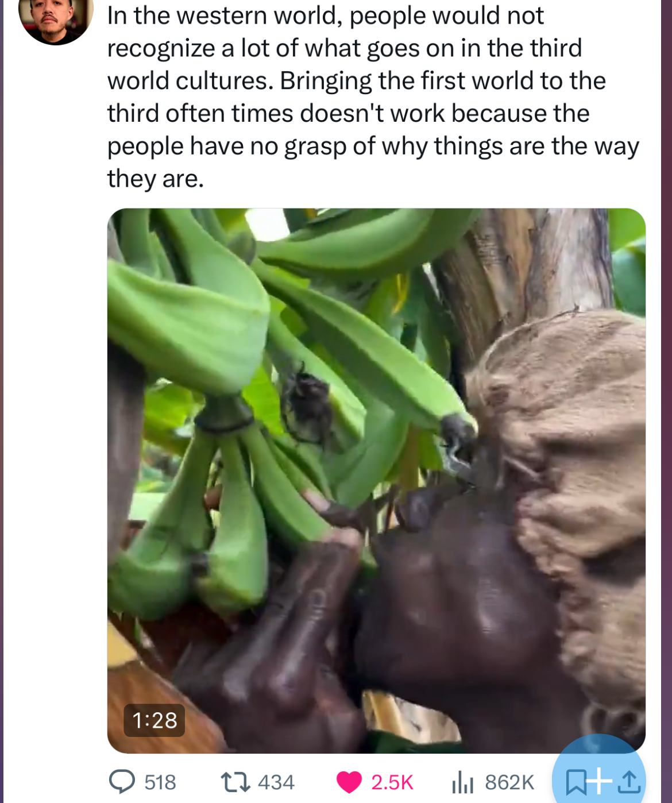Open the tweet by tapping its text
This screenshot has height=803, width=672.
click(x=373, y=96)
